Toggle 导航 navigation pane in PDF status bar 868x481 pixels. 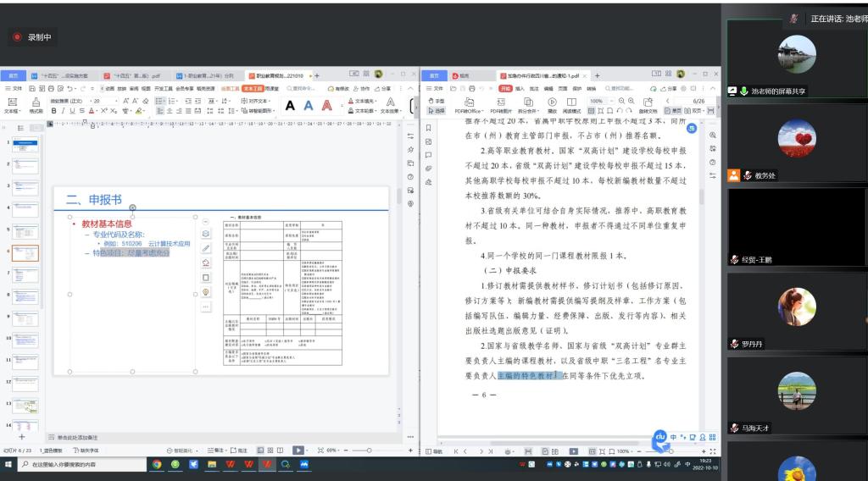coord(435,451)
